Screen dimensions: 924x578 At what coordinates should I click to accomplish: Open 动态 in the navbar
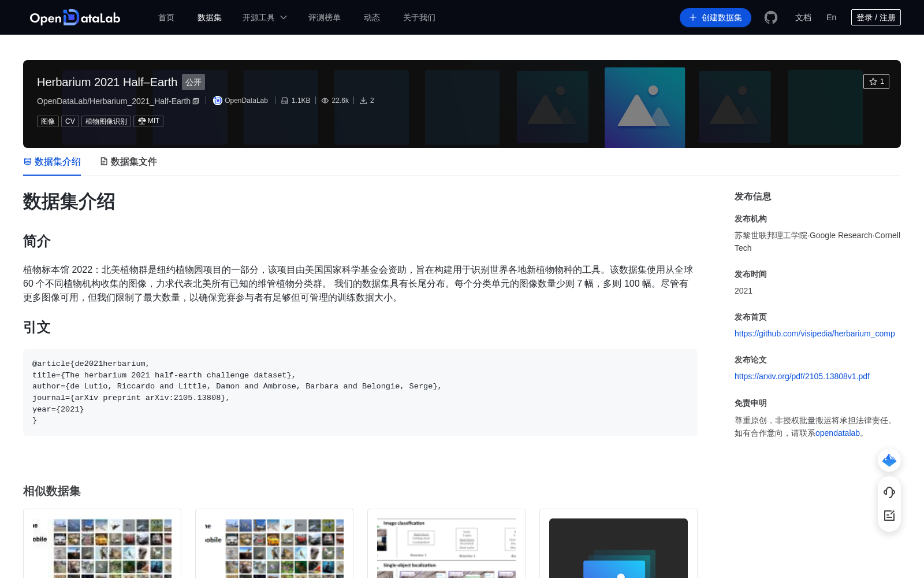(x=372, y=17)
